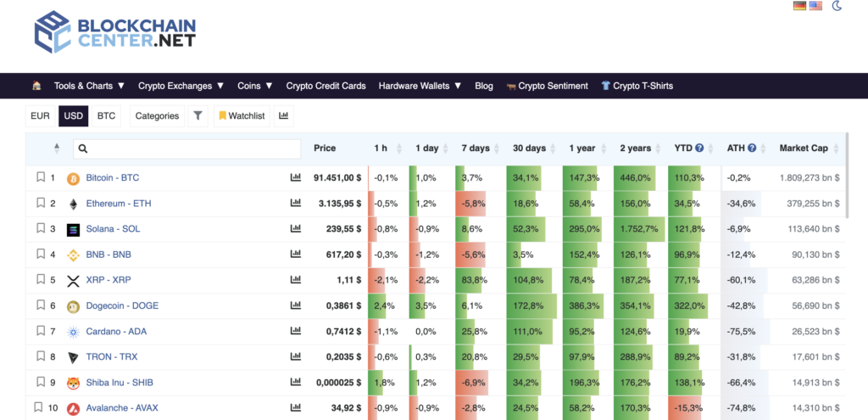
Task: Open Avalanche - AVAX link
Action: (x=122, y=408)
